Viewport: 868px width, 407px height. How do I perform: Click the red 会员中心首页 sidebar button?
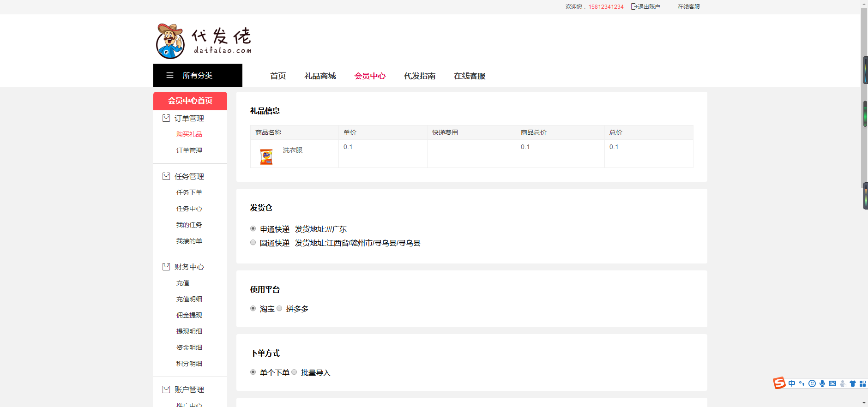(x=190, y=101)
